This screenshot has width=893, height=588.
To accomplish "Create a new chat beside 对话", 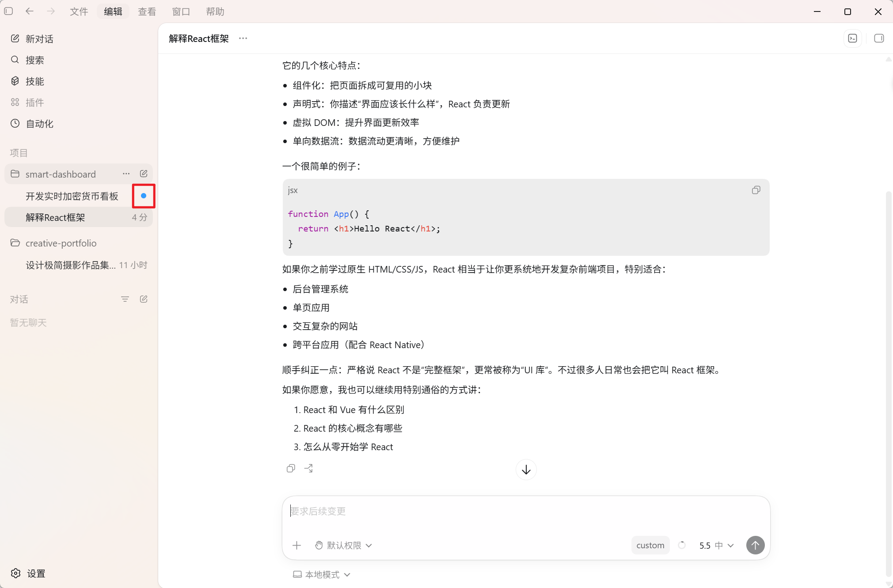I will coord(144,299).
